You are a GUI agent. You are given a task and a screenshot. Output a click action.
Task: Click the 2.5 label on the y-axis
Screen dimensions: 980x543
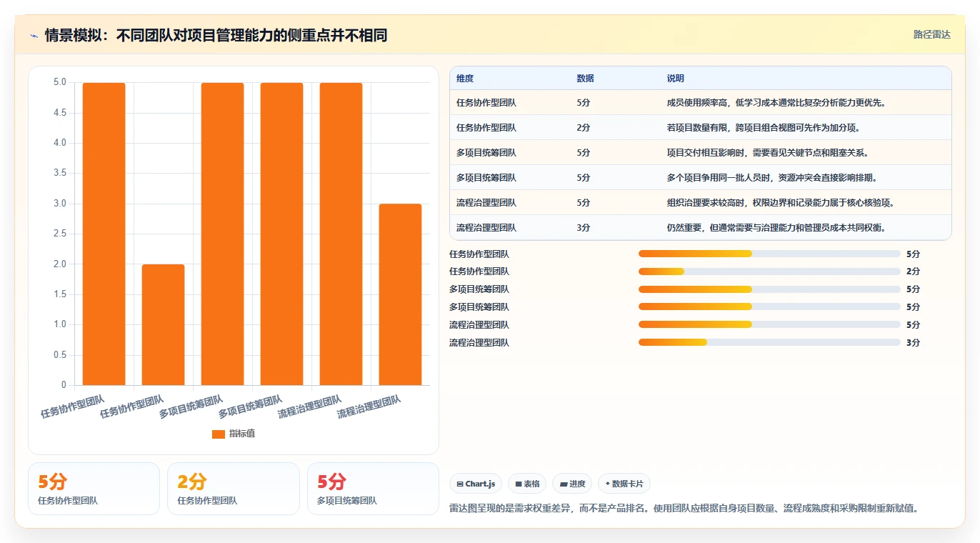[x=60, y=234]
